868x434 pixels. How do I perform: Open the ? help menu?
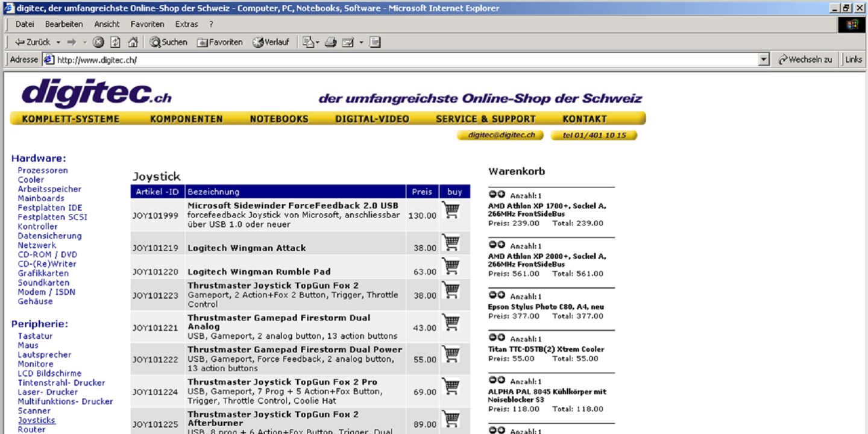coord(211,24)
